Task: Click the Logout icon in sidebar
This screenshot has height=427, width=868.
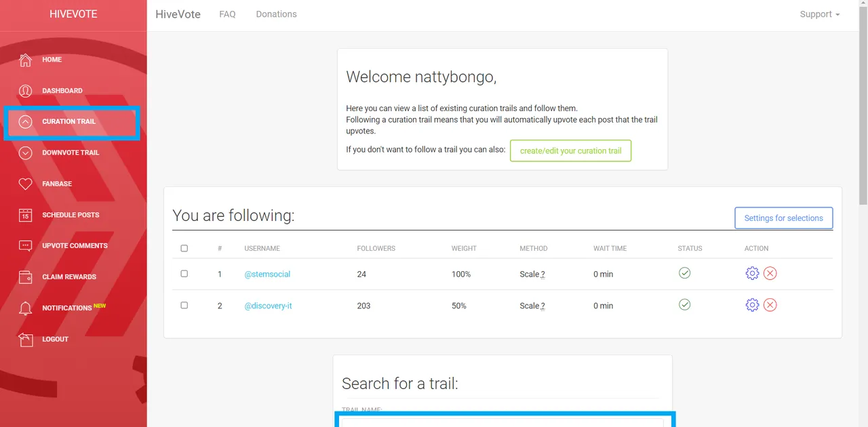Action: click(x=25, y=340)
